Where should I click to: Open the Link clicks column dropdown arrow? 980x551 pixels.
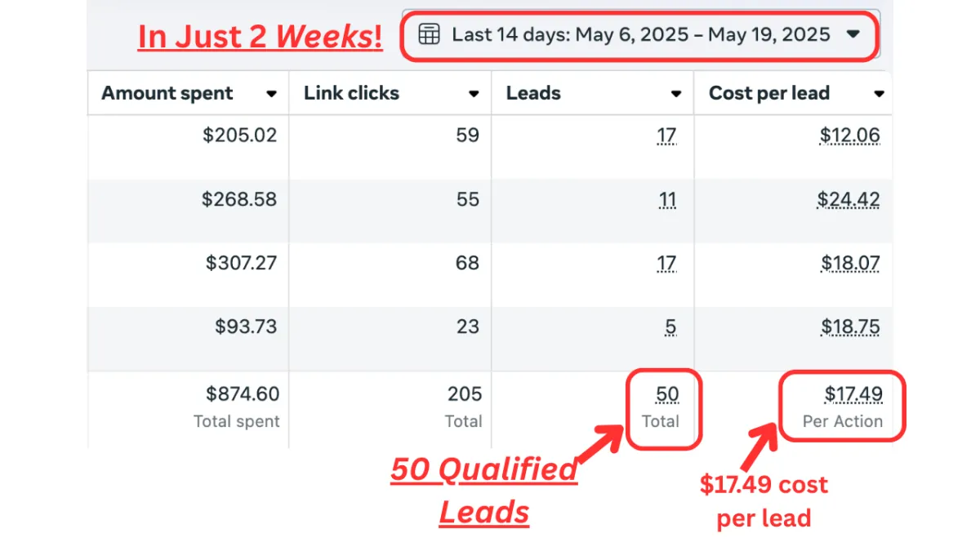(x=474, y=94)
